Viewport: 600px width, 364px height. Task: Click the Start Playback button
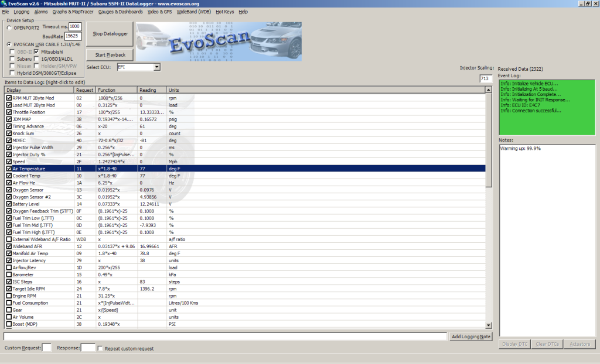click(x=110, y=54)
